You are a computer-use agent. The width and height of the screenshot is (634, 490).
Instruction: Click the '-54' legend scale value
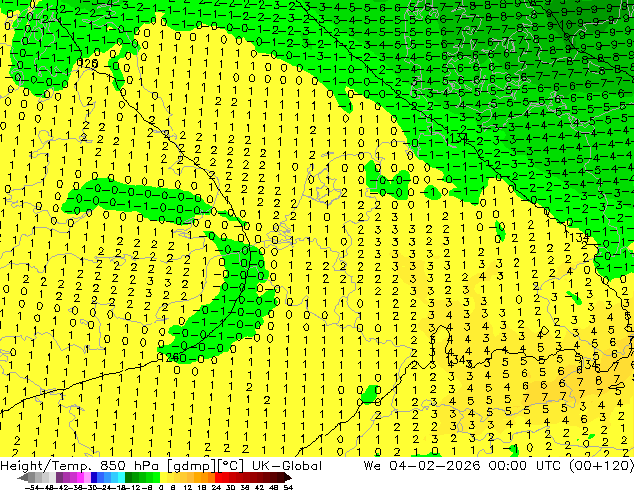pos(32,487)
